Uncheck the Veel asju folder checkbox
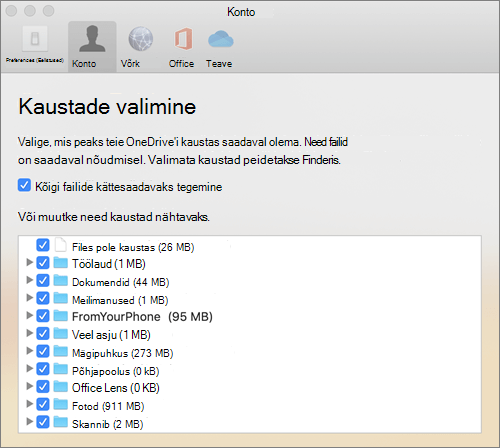This screenshot has width=500, height=448. pyautogui.click(x=43, y=333)
